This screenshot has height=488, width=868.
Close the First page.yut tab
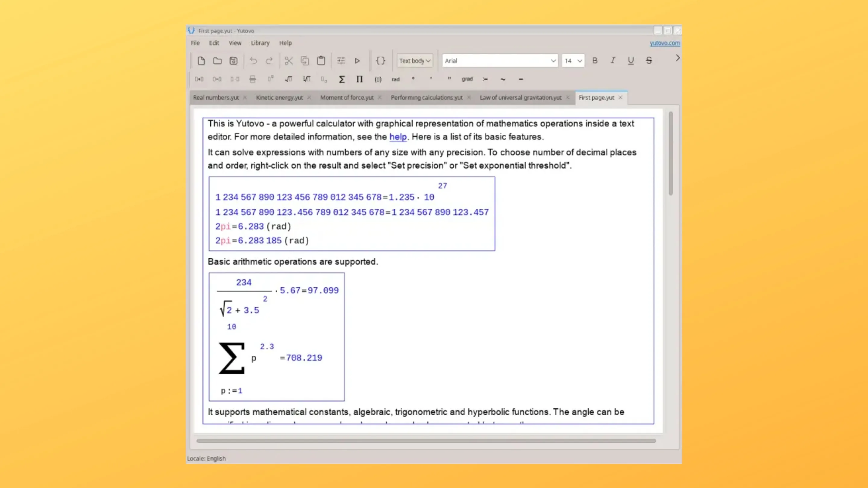pyautogui.click(x=620, y=97)
